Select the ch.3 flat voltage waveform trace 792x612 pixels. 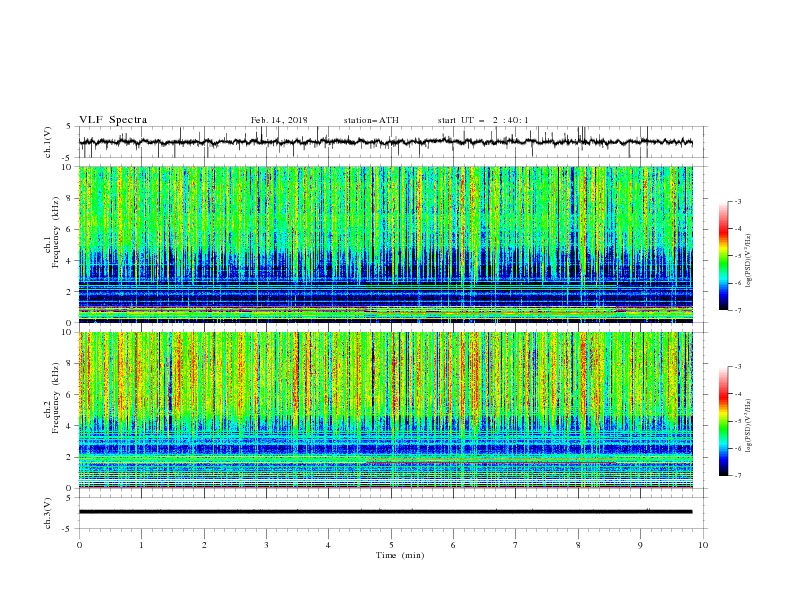(385, 512)
